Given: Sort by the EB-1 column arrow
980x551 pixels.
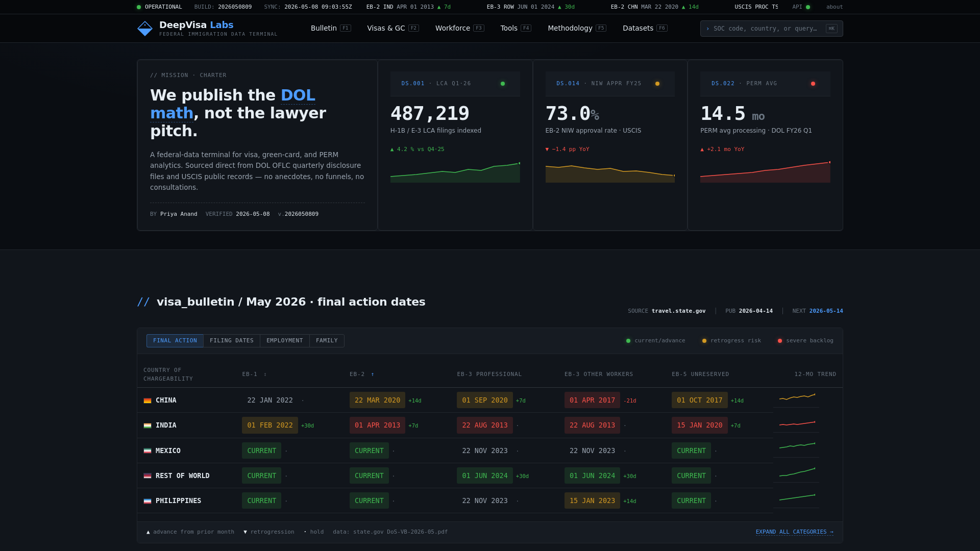Looking at the screenshot, I should [x=265, y=374].
